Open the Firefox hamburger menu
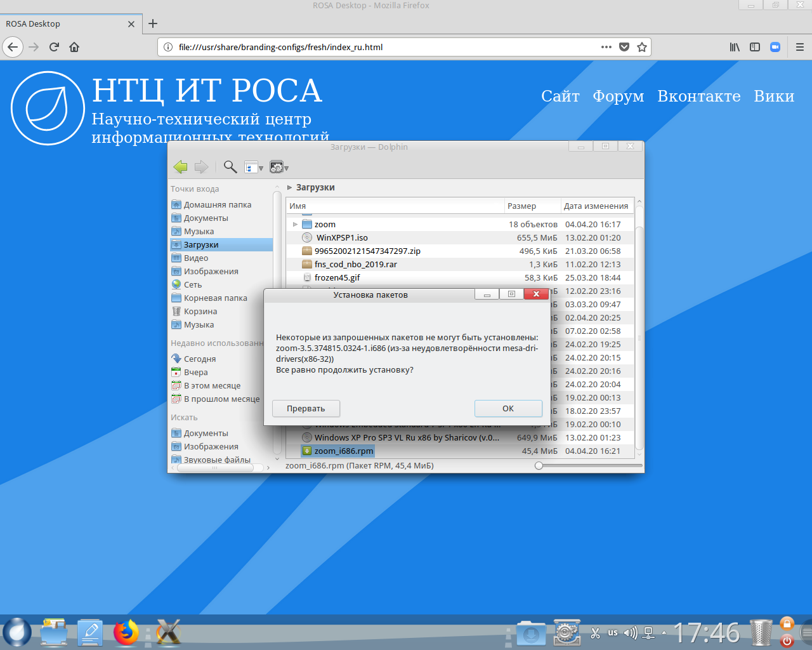The width and height of the screenshot is (812, 650). tap(800, 47)
